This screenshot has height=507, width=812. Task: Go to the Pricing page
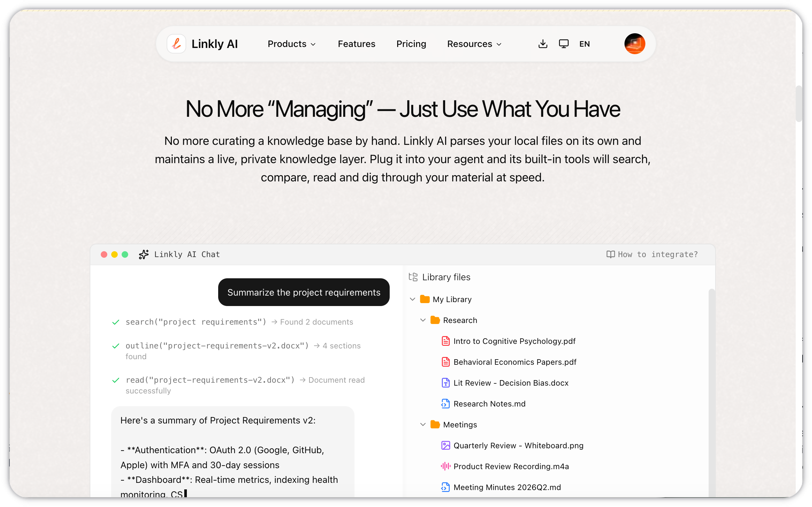point(411,44)
